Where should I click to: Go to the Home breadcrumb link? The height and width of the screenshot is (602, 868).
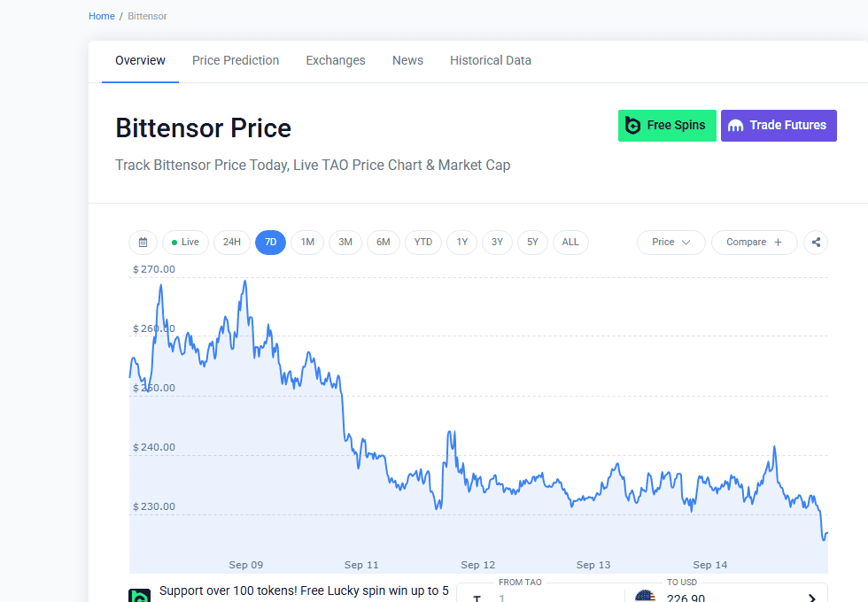(101, 16)
